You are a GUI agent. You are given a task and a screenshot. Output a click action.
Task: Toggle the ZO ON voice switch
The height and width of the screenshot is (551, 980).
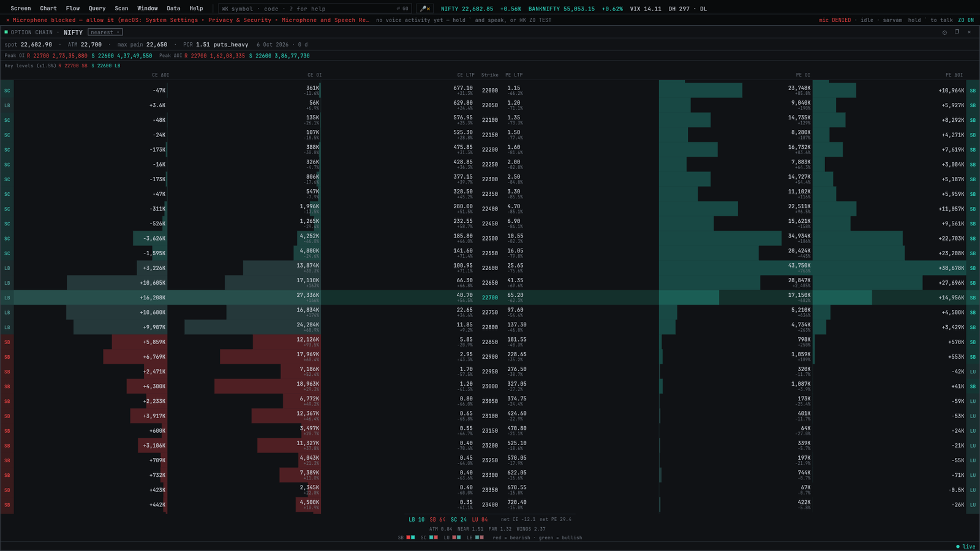pyautogui.click(x=966, y=20)
